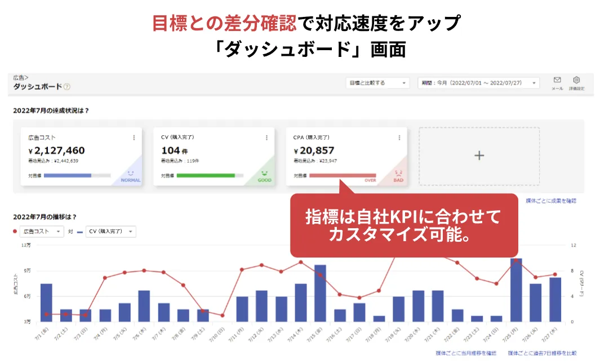
Task: Click 媒体ごとに当月推移を確認 link
Action: pos(466,353)
